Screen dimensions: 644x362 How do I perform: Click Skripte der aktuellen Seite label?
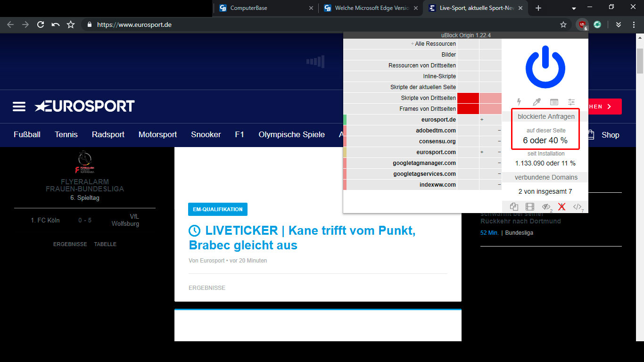pos(423,87)
